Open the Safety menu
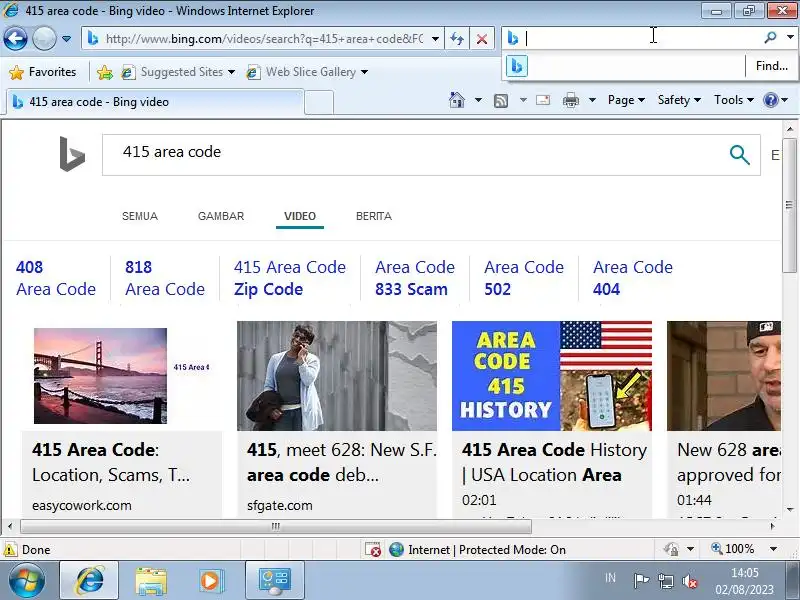Image resolution: width=800 pixels, height=600 pixels. coord(679,100)
